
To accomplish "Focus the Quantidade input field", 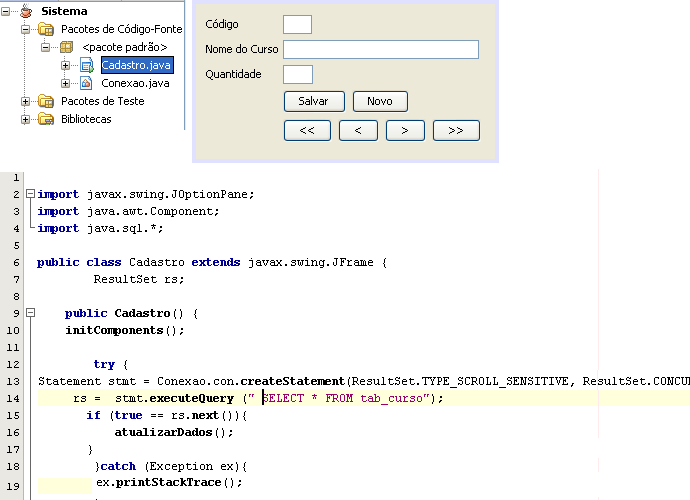I will pos(298,74).
